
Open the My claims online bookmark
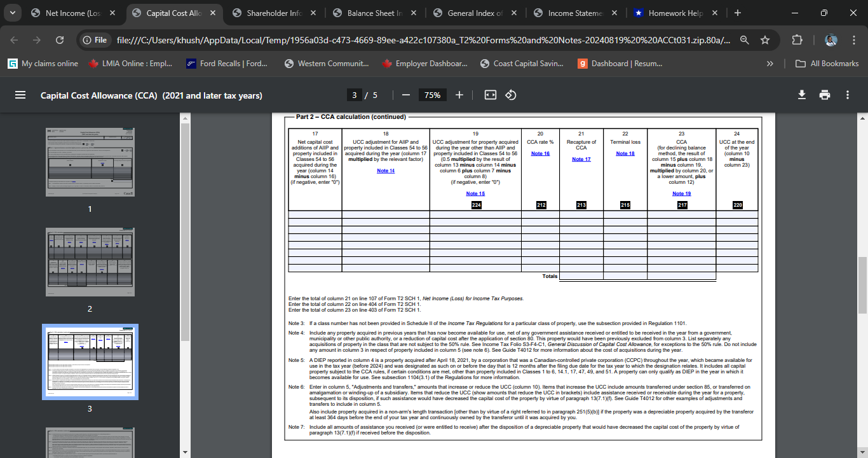coord(43,64)
